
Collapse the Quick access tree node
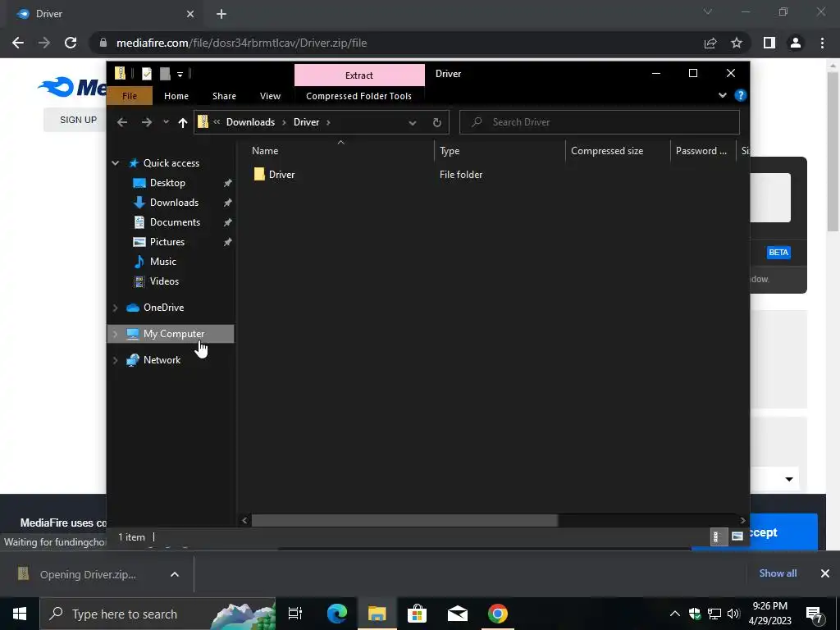tap(115, 163)
